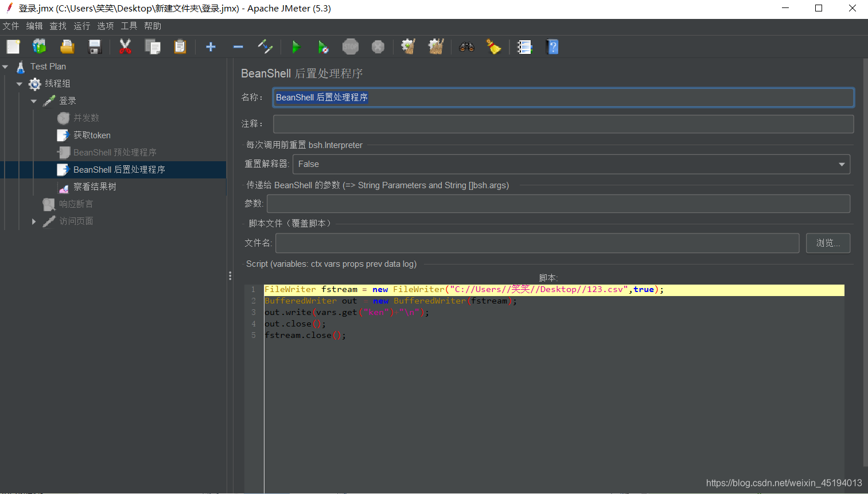Click the Stop test icon

click(351, 46)
